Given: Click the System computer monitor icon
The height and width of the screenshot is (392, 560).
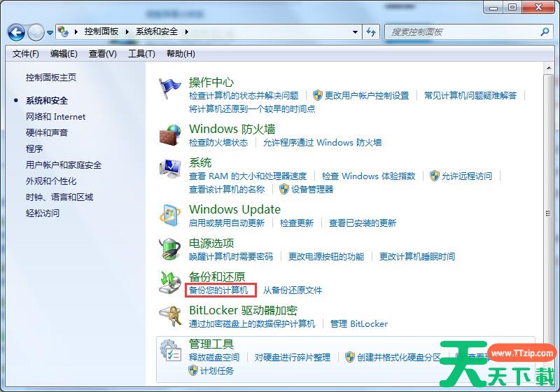Looking at the screenshot, I should [169, 169].
